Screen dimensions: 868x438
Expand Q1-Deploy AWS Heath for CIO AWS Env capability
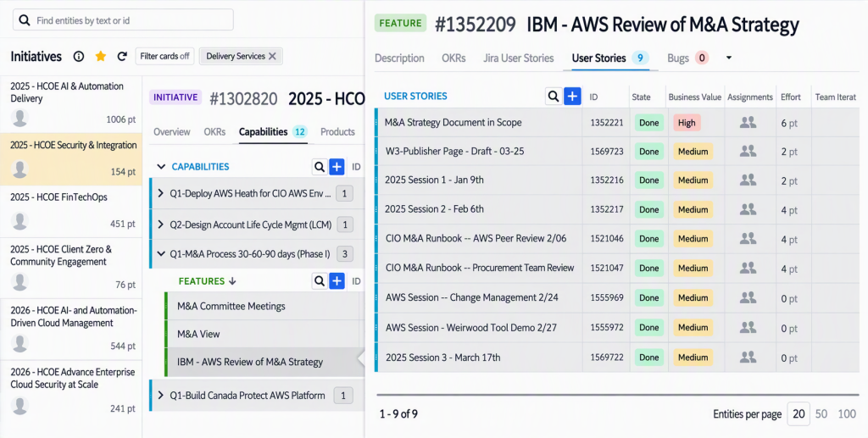160,193
